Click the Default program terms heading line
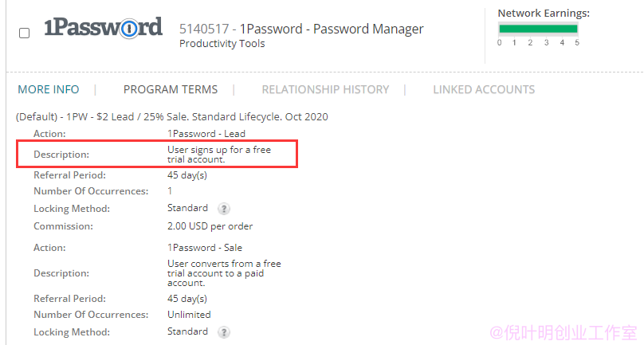 (171, 117)
